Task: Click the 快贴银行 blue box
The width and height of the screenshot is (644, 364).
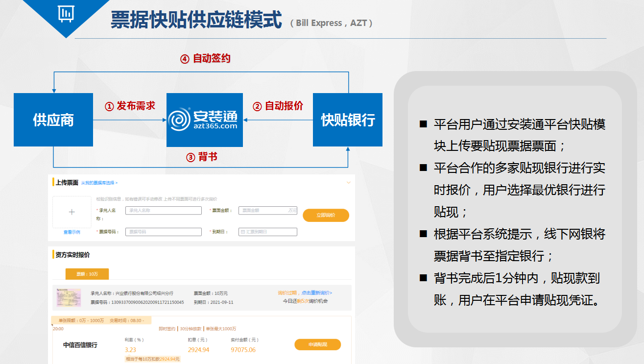Action: pyautogui.click(x=348, y=120)
